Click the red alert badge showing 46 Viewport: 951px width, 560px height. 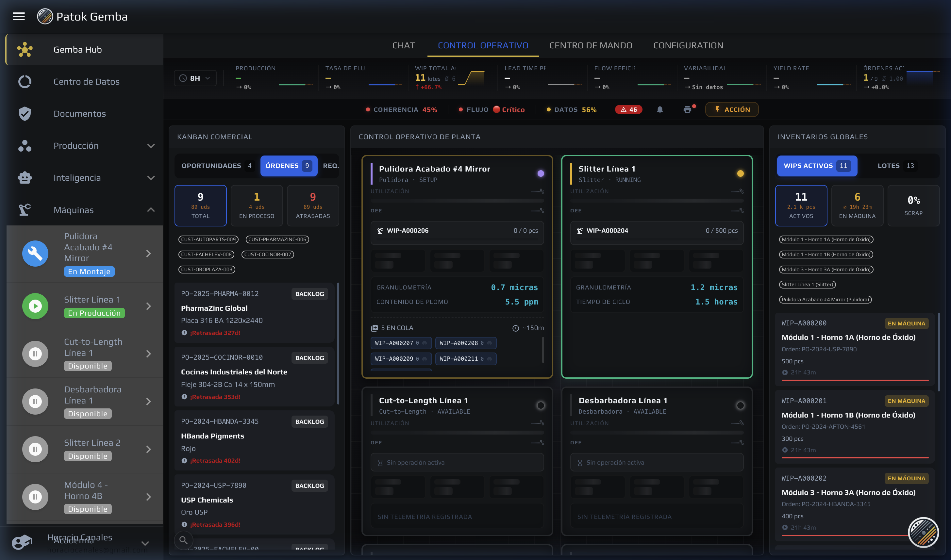click(x=628, y=109)
